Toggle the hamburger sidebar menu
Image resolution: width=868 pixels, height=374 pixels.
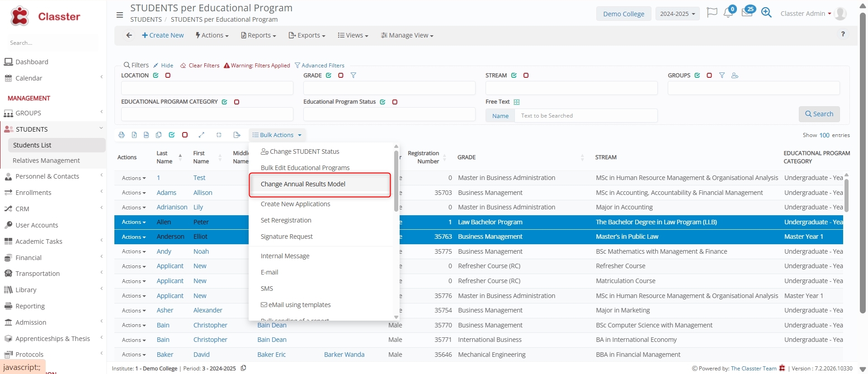click(x=120, y=15)
